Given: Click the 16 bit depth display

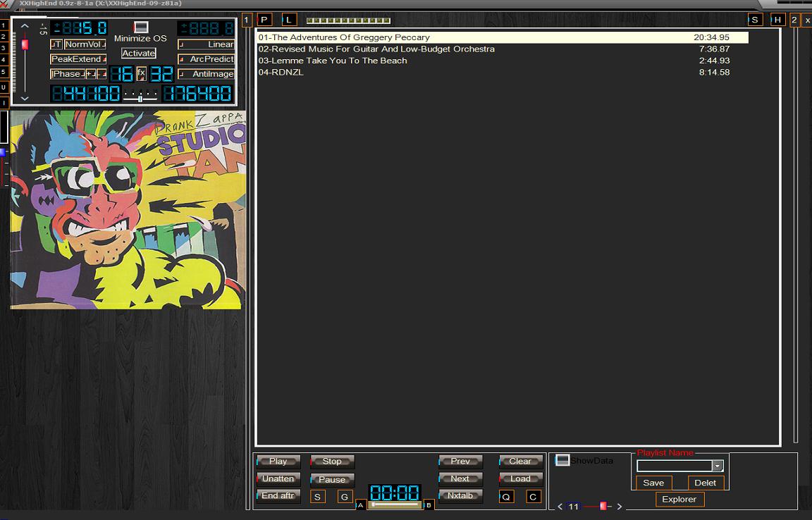Looking at the screenshot, I should pos(122,74).
